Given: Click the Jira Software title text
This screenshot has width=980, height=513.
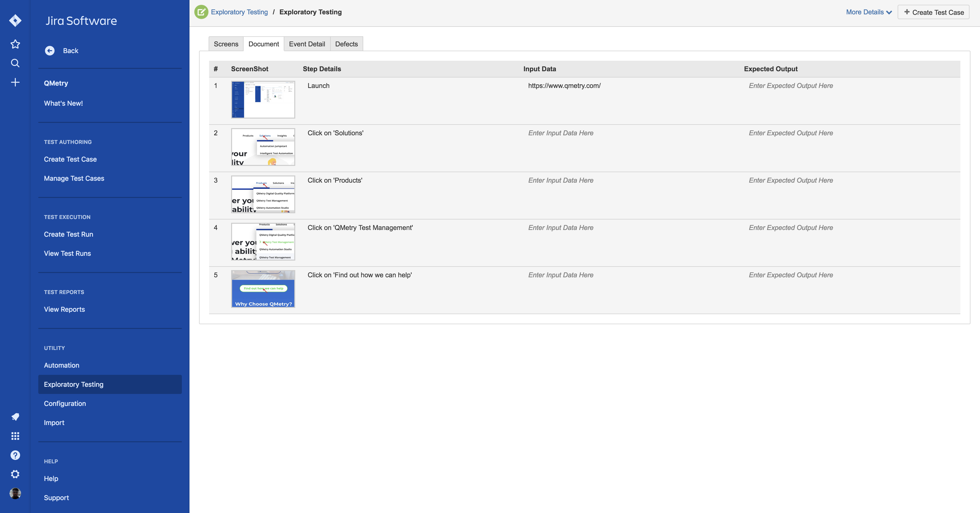Looking at the screenshot, I should coord(81,21).
